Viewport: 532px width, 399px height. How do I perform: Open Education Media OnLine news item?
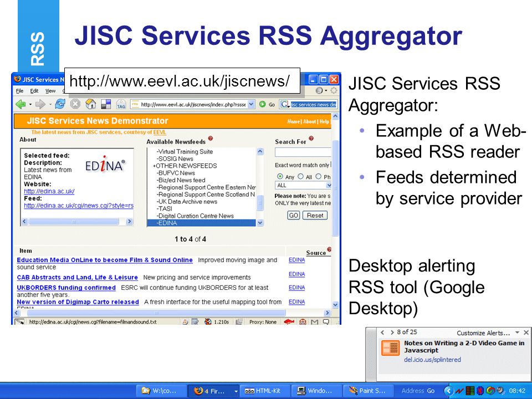coord(105,260)
